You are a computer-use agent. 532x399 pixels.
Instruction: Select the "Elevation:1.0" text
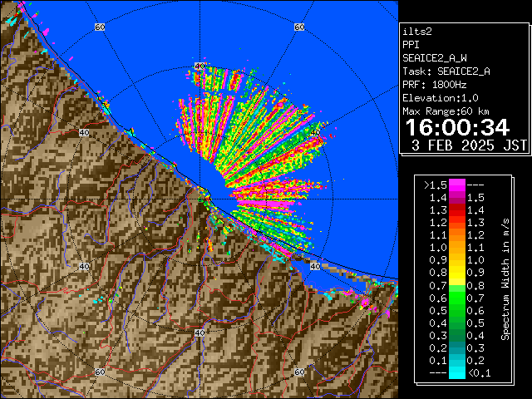point(441,98)
